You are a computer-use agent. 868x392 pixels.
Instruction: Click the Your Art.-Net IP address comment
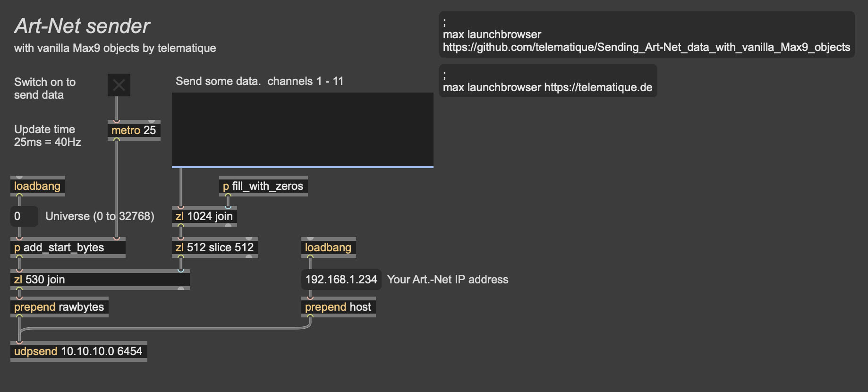click(x=447, y=280)
